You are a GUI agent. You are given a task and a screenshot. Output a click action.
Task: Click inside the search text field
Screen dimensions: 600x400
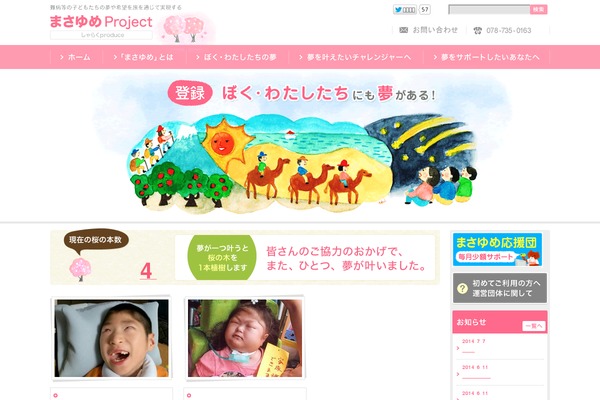point(489,10)
